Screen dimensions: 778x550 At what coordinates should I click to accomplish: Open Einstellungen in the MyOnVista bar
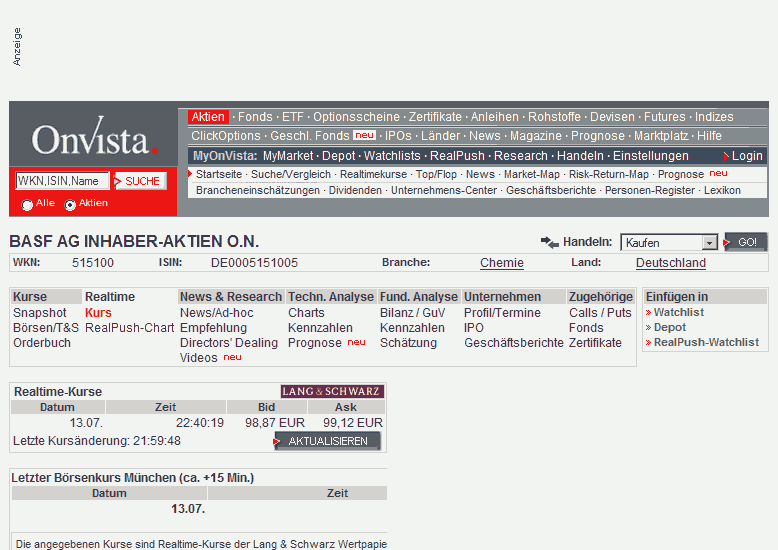tap(651, 156)
